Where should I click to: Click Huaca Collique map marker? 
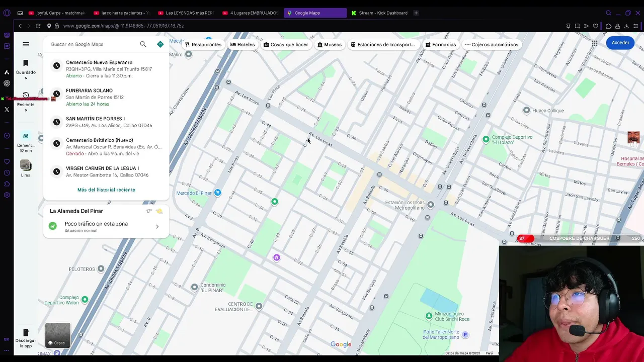tap(526, 110)
